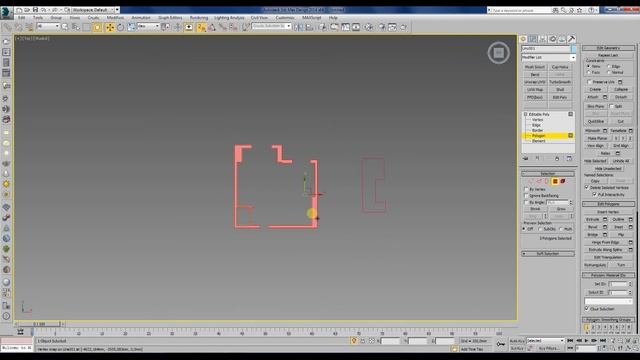Viewport: 640px width, 360px height.
Task: Select the Move tool in the toolbar
Action: coord(110,27)
